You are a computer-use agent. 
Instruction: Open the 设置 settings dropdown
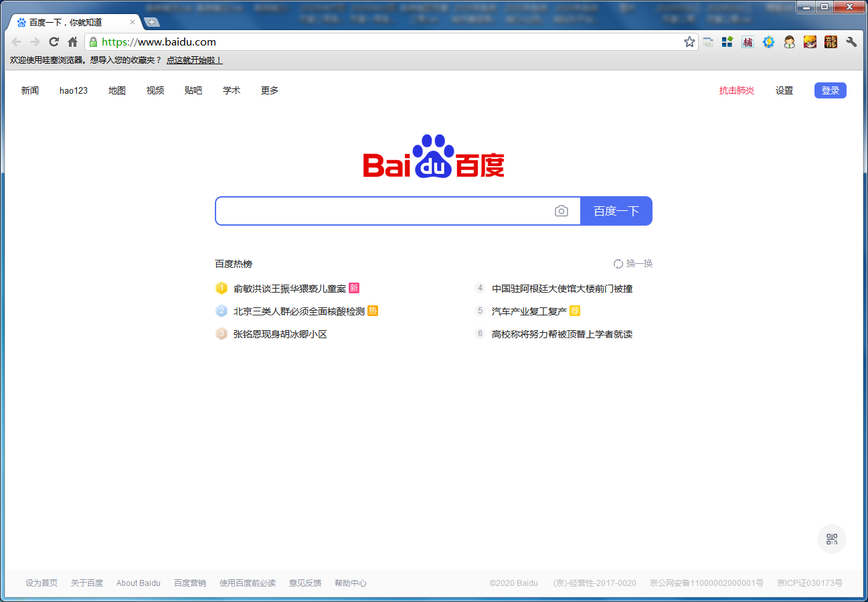tap(784, 90)
